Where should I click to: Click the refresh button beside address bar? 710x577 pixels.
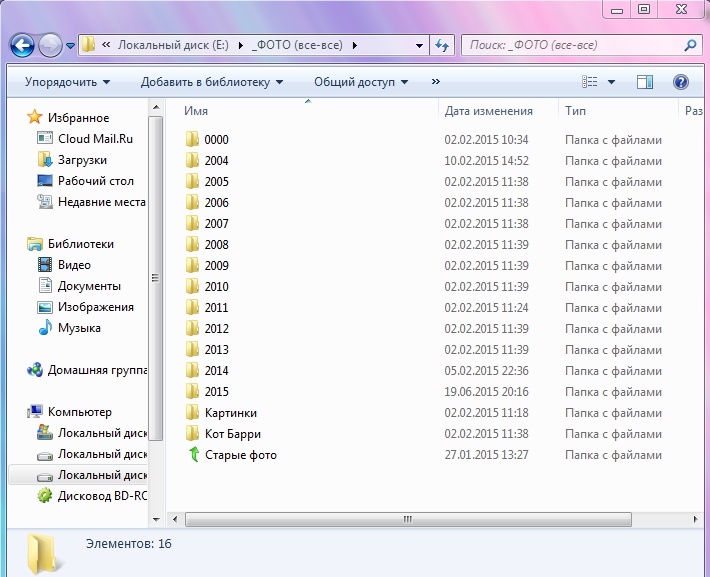[x=442, y=45]
